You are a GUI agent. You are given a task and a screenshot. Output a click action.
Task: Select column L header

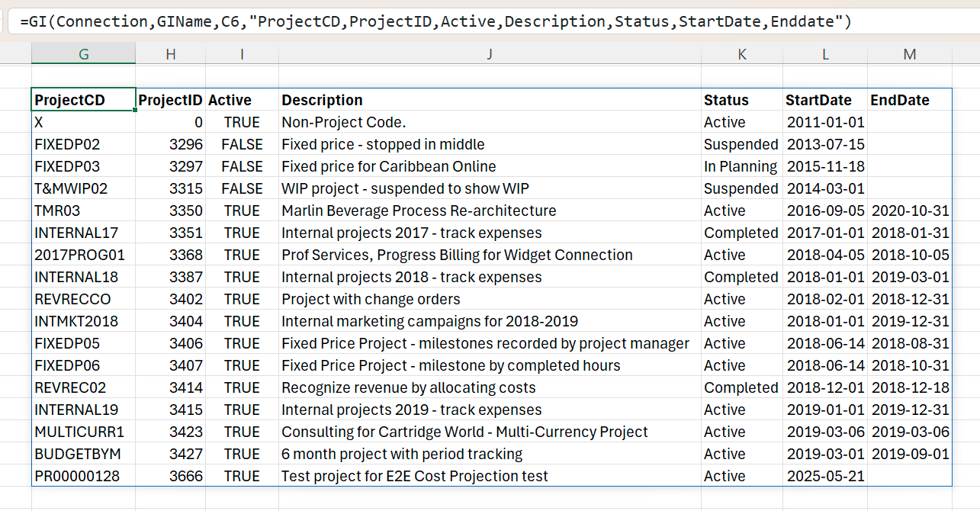click(825, 53)
